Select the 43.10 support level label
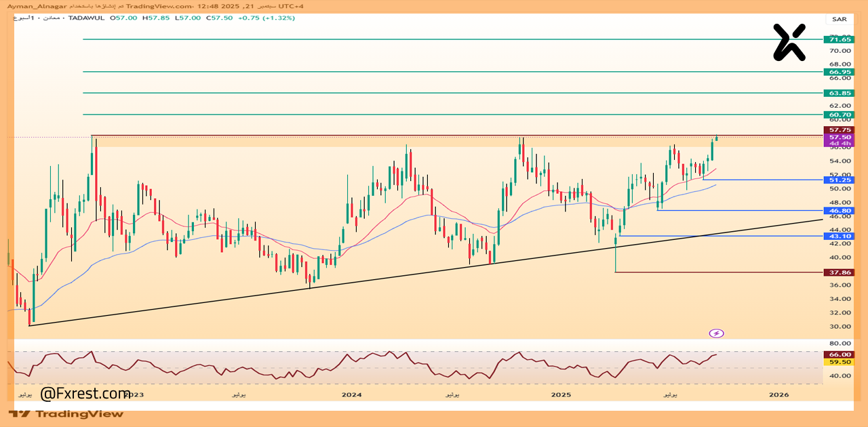 point(838,236)
